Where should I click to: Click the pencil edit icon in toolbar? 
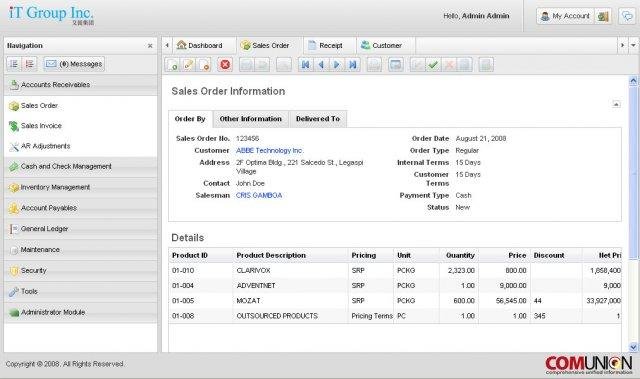(188, 64)
